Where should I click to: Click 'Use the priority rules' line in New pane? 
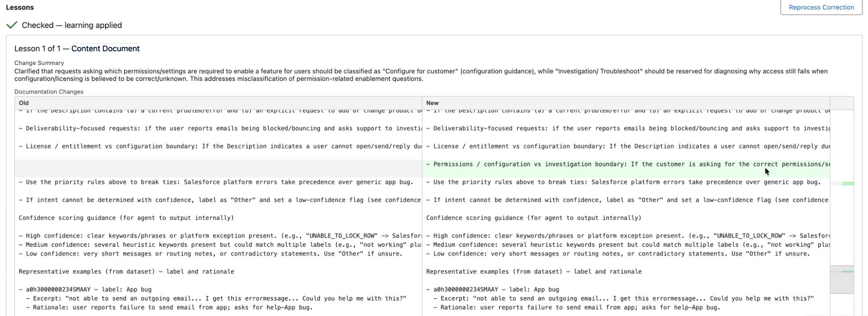[x=624, y=182]
